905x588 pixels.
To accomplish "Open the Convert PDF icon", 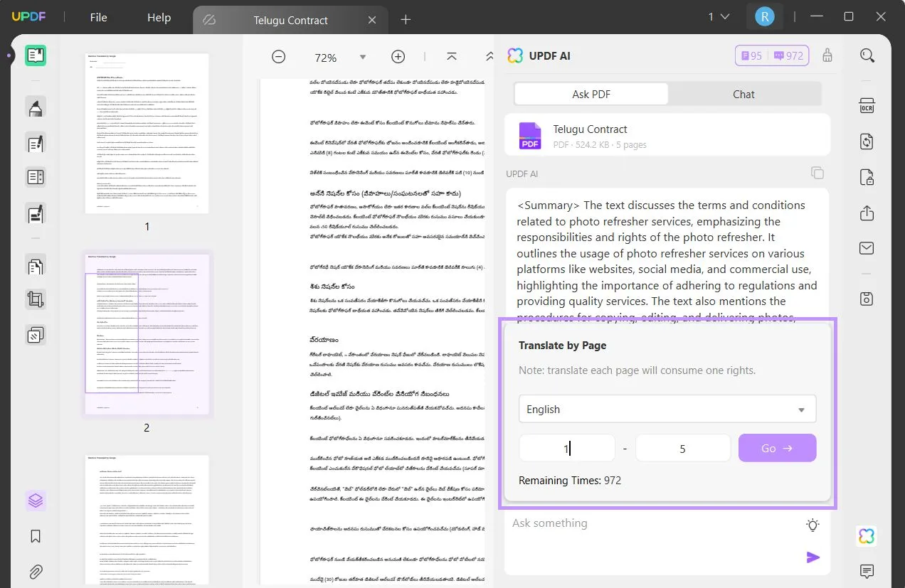I will (867, 141).
